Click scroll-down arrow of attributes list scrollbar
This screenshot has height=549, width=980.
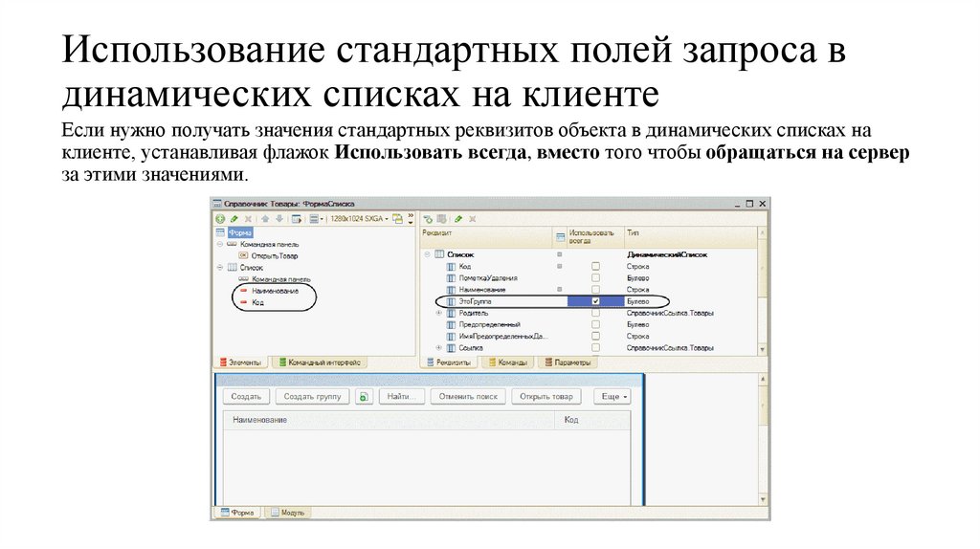[762, 349]
